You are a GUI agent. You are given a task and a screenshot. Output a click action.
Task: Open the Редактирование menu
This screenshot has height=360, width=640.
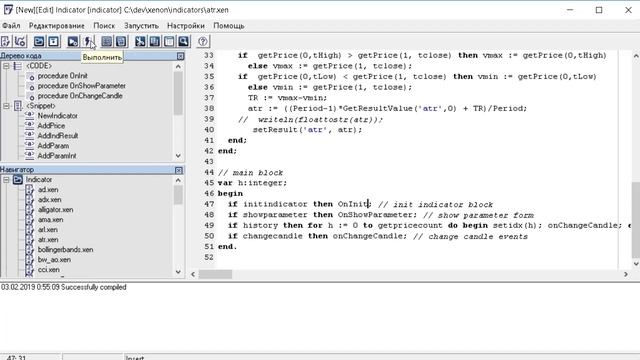(x=57, y=26)
